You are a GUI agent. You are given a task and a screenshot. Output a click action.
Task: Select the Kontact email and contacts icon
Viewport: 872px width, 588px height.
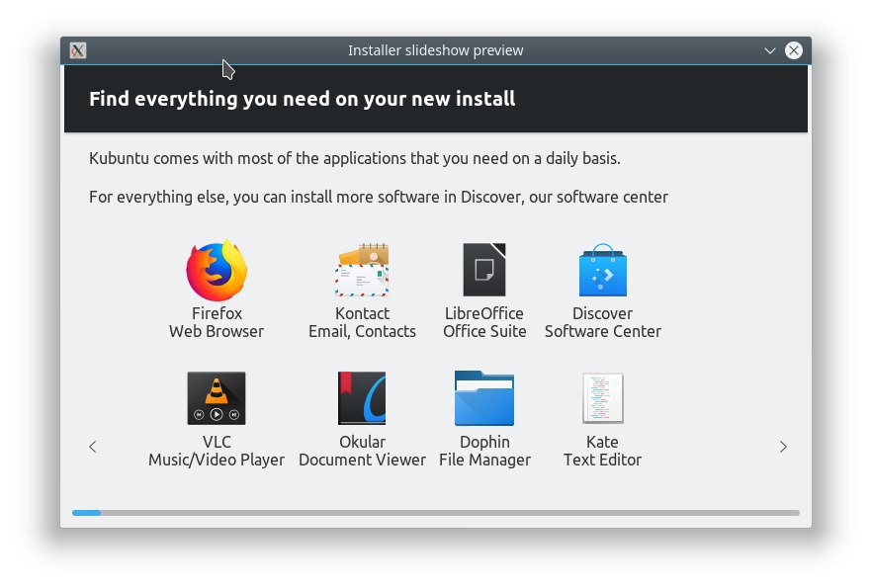coord(362,270)
